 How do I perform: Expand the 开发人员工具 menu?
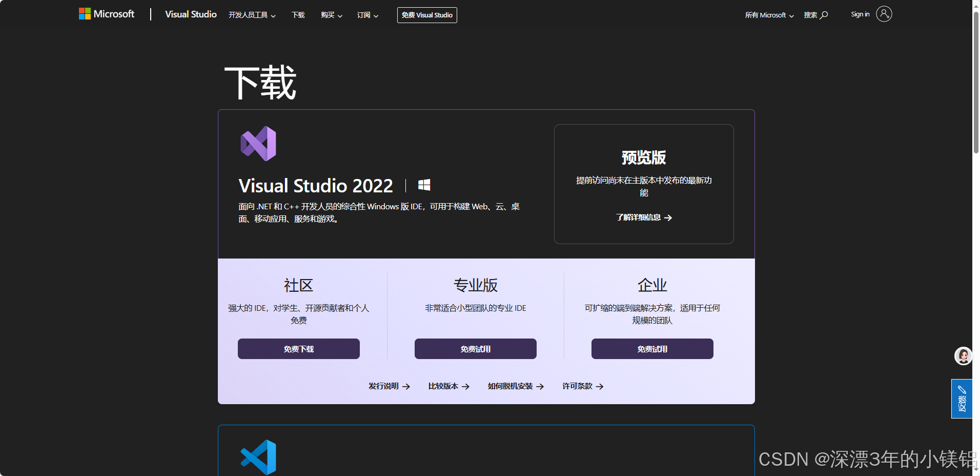(x=252, y=15)
